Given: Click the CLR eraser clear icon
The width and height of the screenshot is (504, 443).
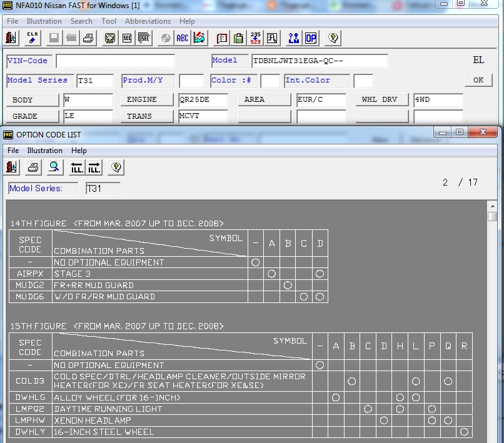Looking at the screenshot, I should coord(33,38).
